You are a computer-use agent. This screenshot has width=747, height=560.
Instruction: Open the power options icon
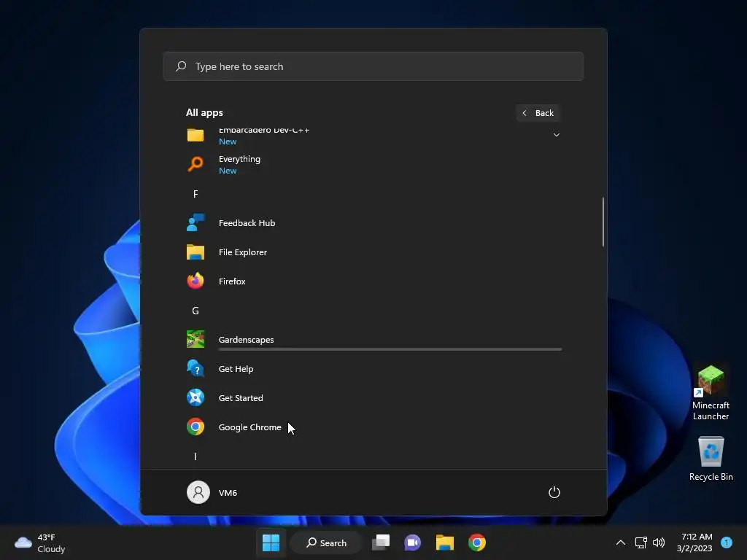coord(554,492)
